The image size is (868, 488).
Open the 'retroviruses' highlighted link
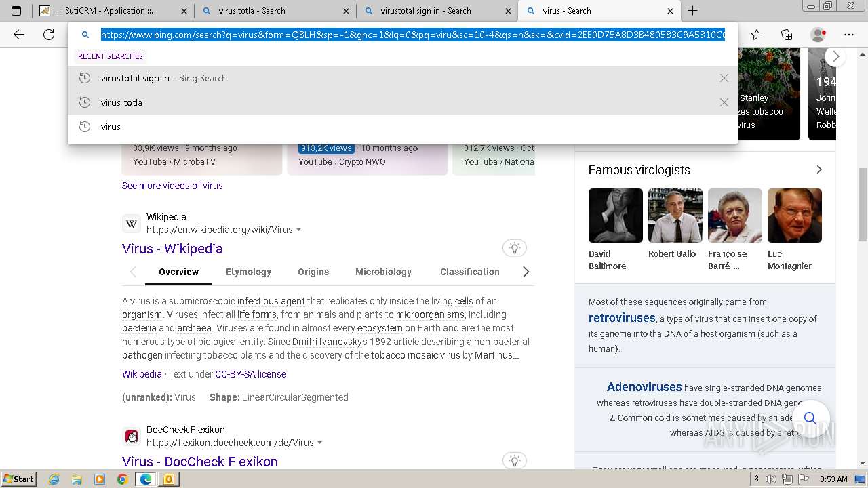coord(622,318)
